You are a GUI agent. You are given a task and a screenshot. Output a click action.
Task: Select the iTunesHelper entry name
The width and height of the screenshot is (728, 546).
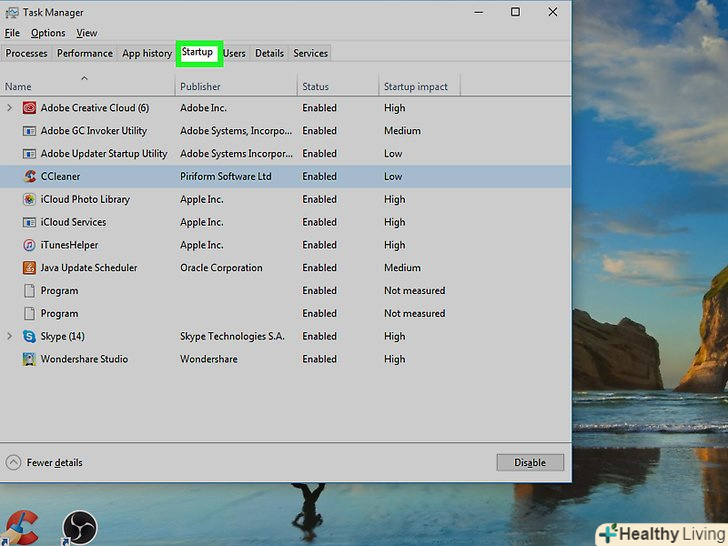click(69, 245)
